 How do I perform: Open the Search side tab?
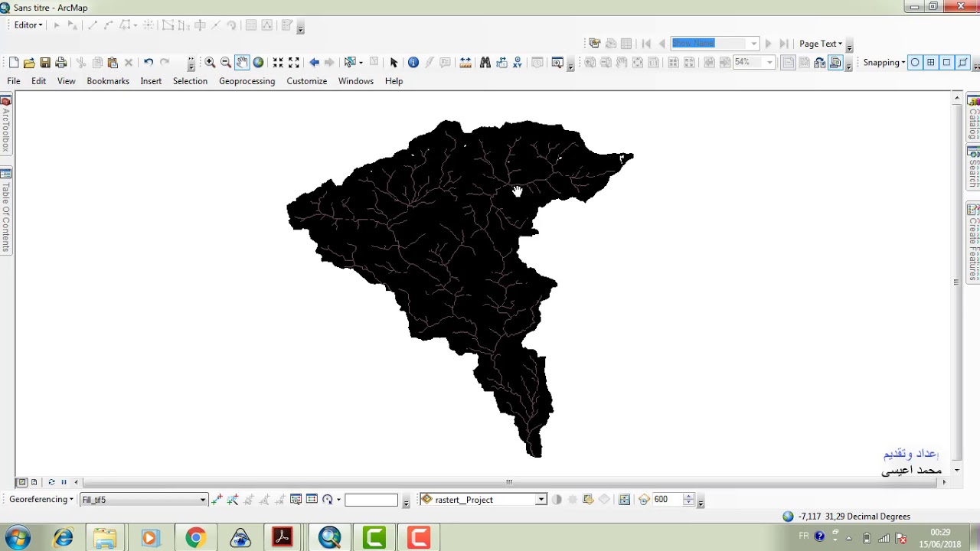974,168
